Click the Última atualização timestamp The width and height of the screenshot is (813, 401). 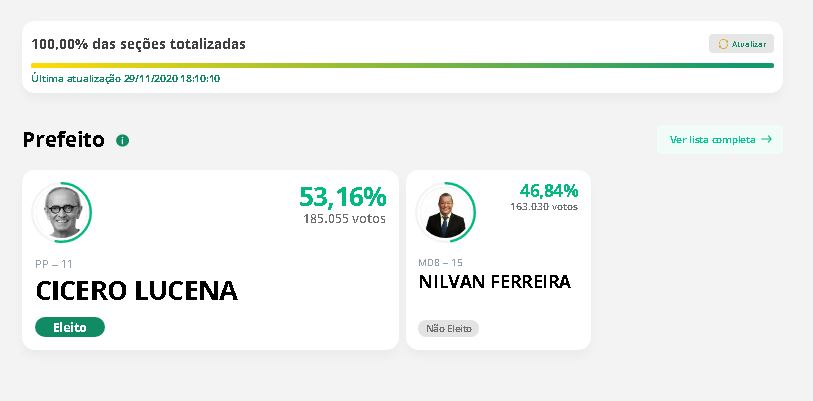(x=126, y=78)
